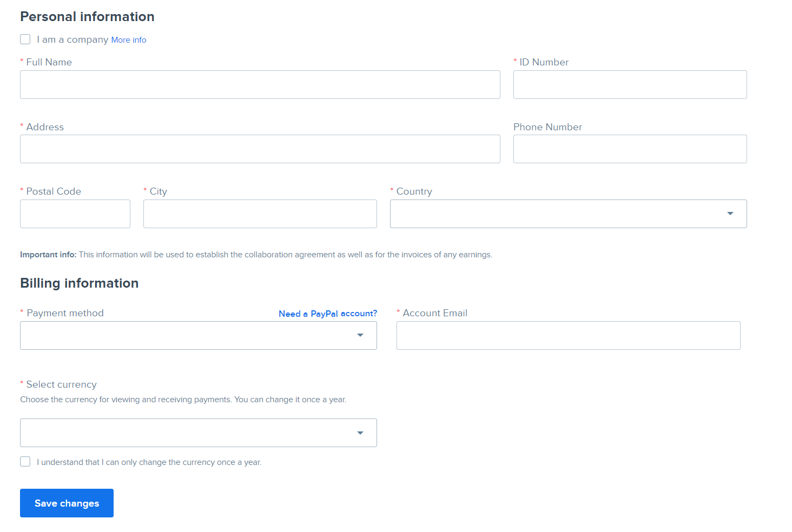This screenshot has width=792, height=532.
Task: Focus the ID Number field
Action: click(630, 84)
